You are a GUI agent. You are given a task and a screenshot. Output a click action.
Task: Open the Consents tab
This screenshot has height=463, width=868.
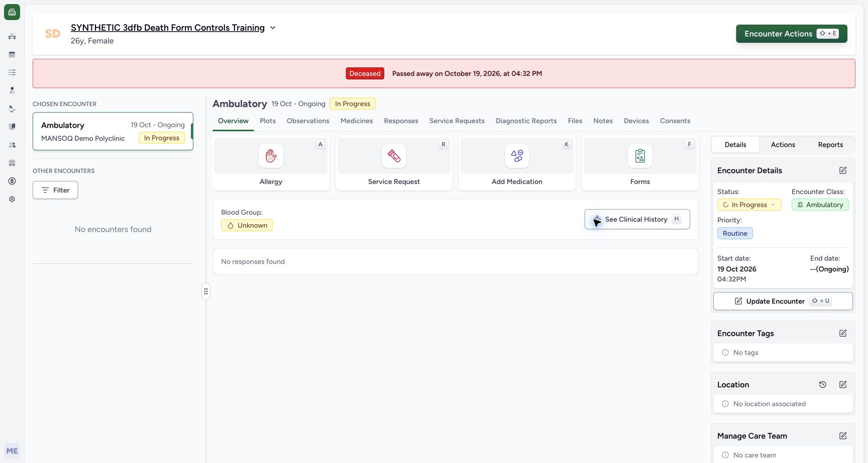pyautogui.click(x=675, y=121)
